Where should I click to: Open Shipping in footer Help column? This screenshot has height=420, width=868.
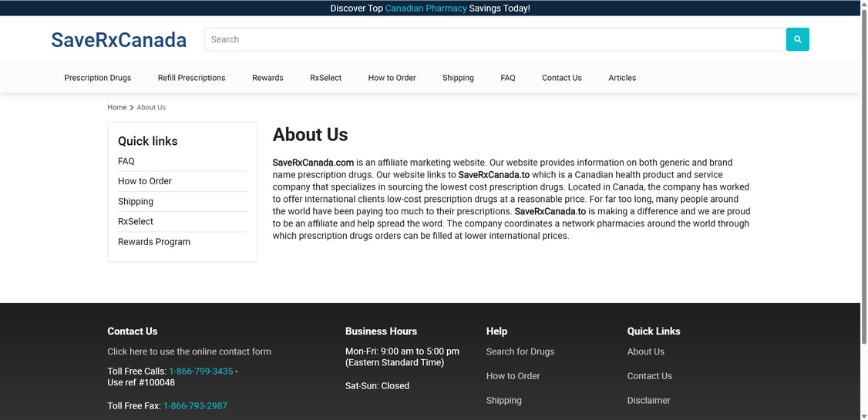pos(503,400)
